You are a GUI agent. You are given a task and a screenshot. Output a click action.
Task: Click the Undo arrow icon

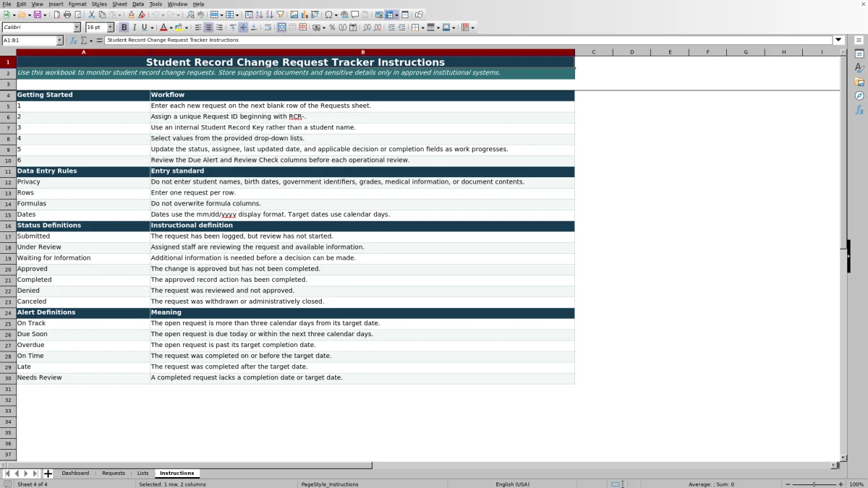[156, 14]
